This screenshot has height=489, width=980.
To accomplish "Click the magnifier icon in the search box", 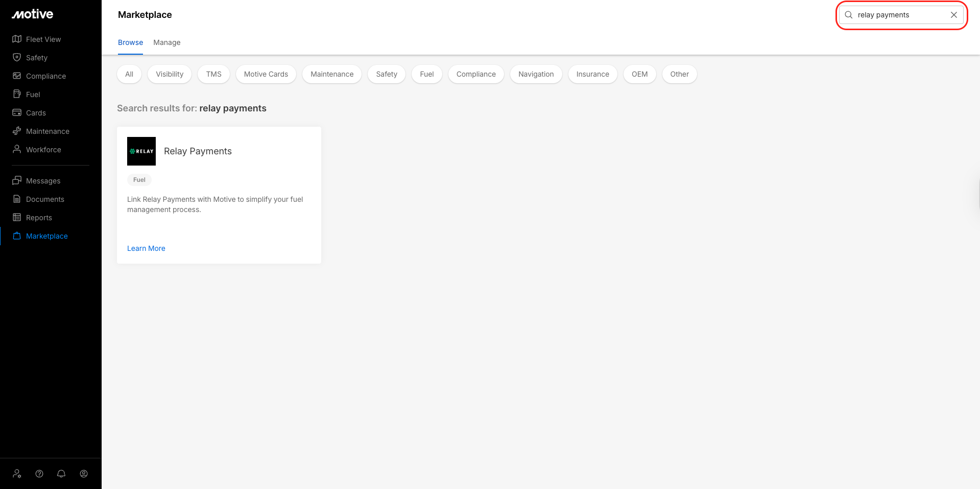I will pyautogui.click(x=849, y=15).
